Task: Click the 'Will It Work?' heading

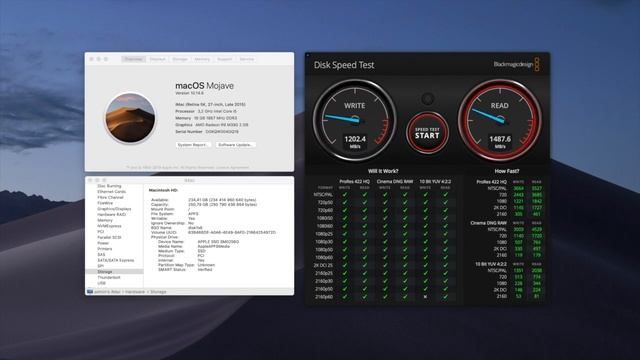Action: pos(383,171)
